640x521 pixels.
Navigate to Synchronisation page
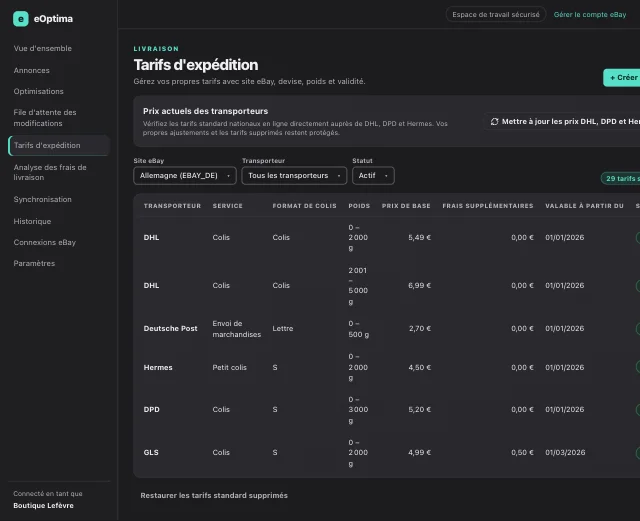(x=42, y=199)
